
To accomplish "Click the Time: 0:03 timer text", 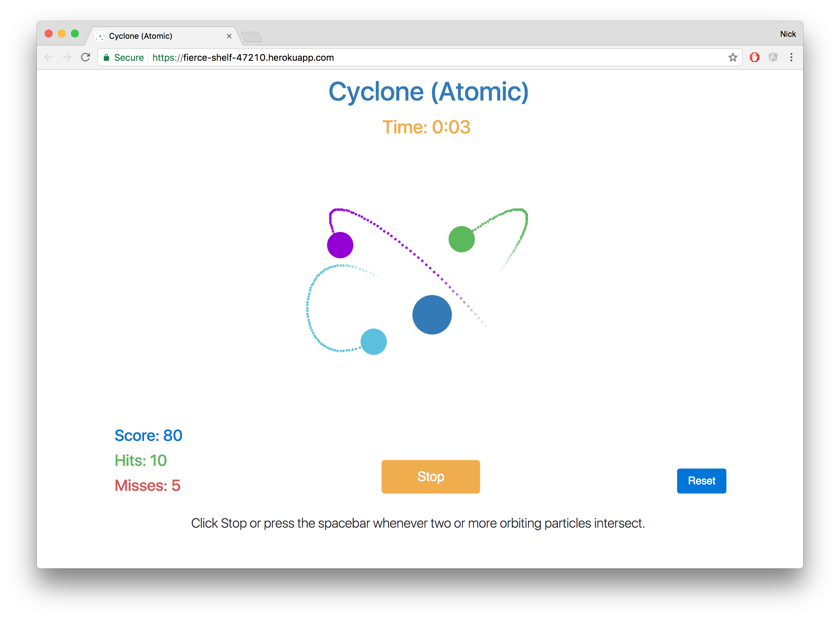I will [426, 127].
